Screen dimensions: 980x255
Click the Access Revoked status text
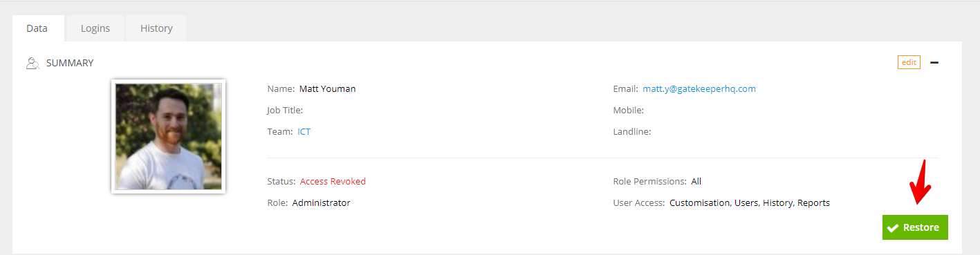pyautogui.click(x=333, y=181)
